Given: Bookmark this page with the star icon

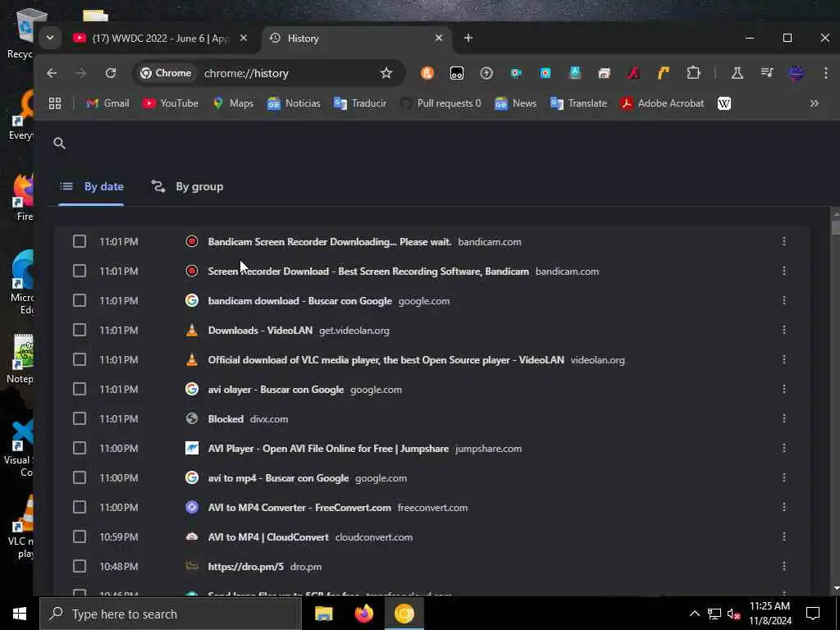Looking at the screenshot, I should tap(386, 73).
